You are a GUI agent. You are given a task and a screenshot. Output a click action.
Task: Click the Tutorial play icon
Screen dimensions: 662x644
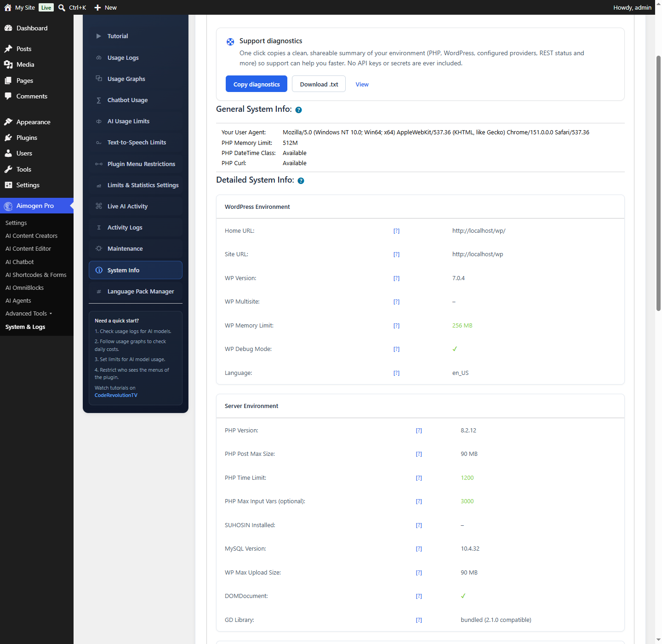(98, 36)
